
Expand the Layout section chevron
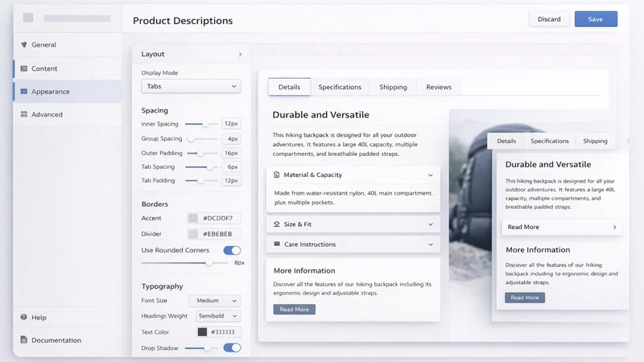tap(240, 54)
